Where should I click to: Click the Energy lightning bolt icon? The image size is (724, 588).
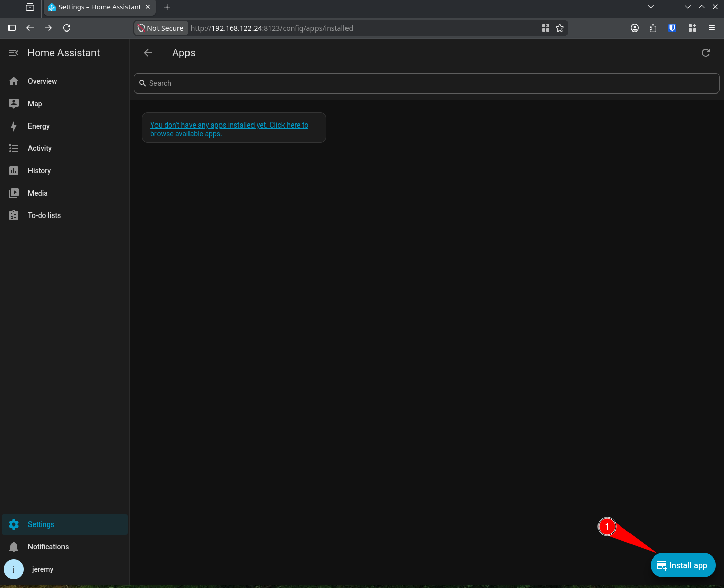(14, 126)
